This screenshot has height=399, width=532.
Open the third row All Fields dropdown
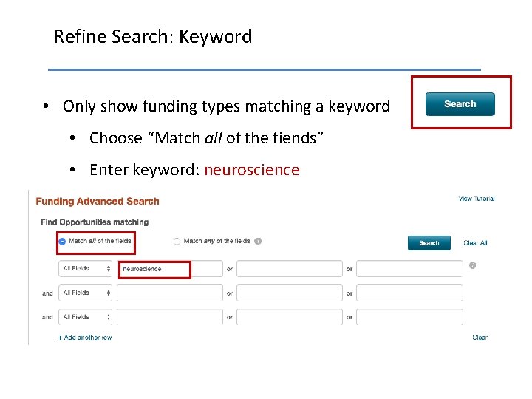pyautogui.click(x=86, y=317)
